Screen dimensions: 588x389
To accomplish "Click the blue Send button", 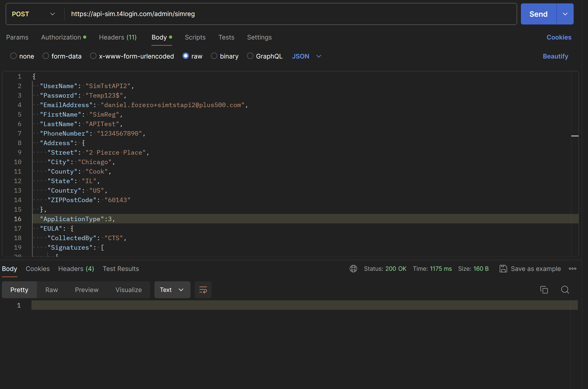I will pos(538,14).
